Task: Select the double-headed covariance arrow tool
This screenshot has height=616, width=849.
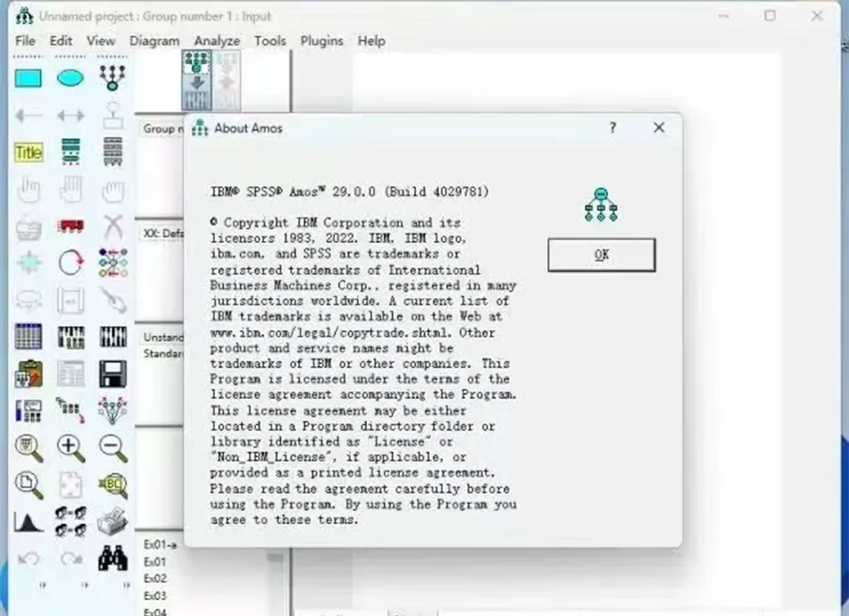Action: 71,115
